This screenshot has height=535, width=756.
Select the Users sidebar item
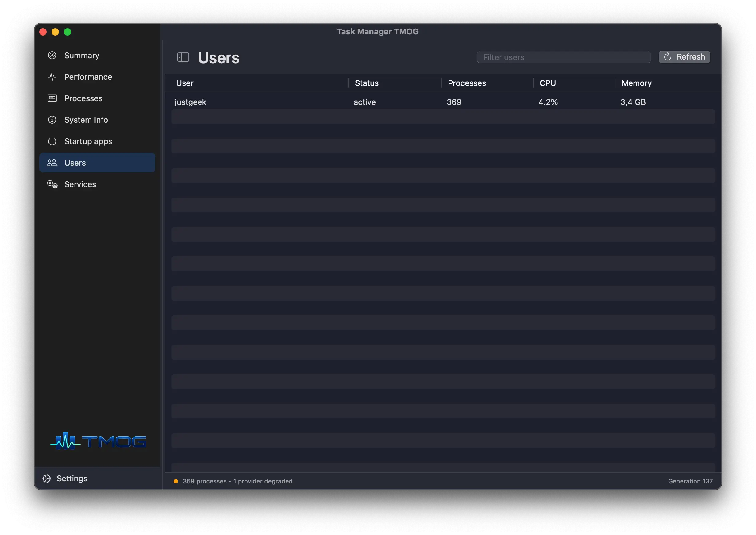97,162
